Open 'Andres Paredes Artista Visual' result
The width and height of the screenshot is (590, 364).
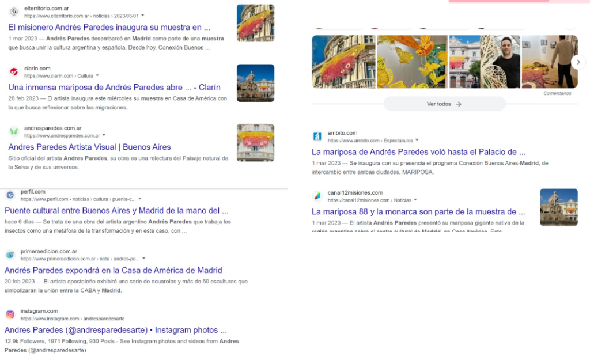click(x=89, y=147)
